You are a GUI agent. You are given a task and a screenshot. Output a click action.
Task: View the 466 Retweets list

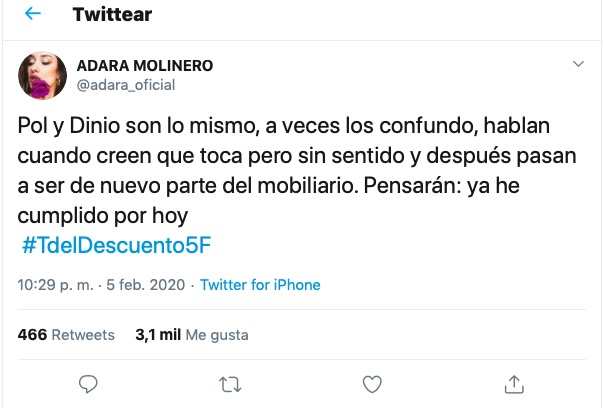[66, 335]
